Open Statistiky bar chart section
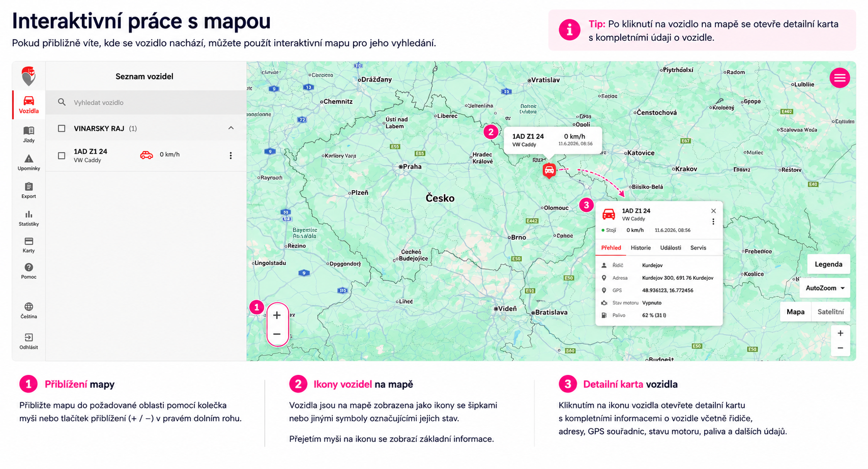Screen dimensions: 868x469 coord(29,218)
